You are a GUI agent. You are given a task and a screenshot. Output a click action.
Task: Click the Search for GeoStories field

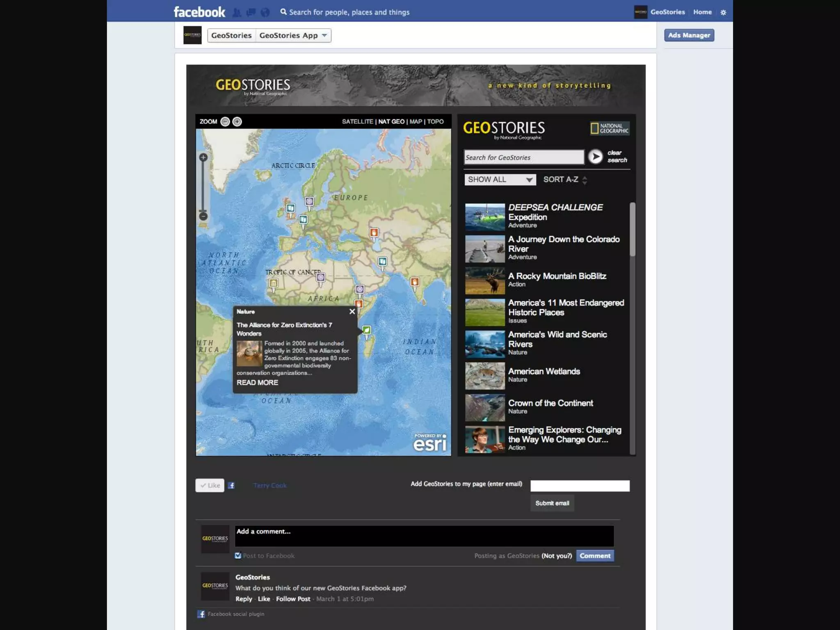coord(524,157)
